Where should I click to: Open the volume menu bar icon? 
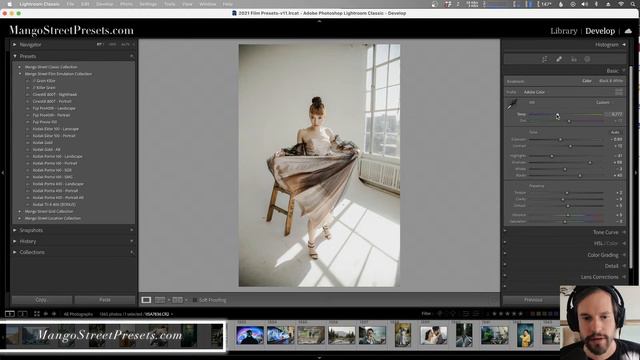(x=585, y=4)
